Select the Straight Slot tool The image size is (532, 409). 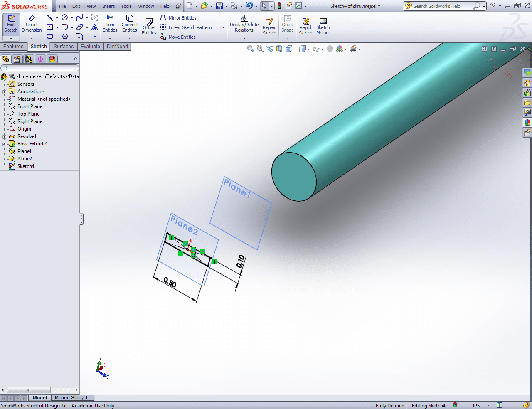click(x=50, y=37)
